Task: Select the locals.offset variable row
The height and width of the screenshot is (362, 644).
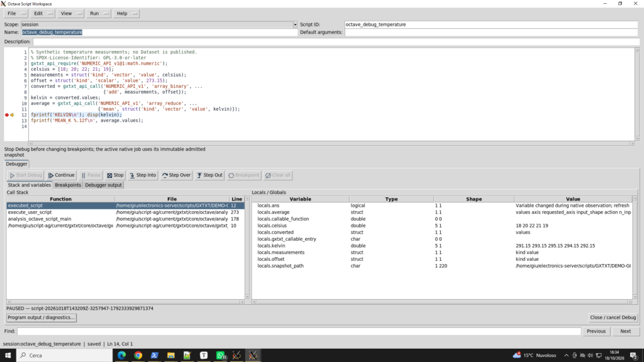Action: click(442, 260)
